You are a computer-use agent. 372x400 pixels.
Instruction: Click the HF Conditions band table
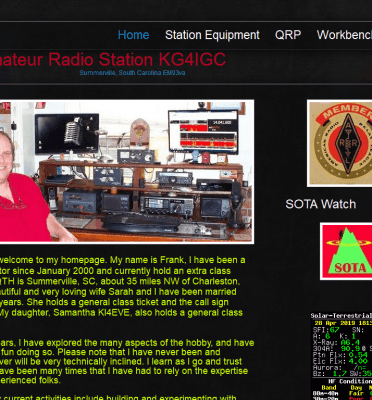point(341,389)
